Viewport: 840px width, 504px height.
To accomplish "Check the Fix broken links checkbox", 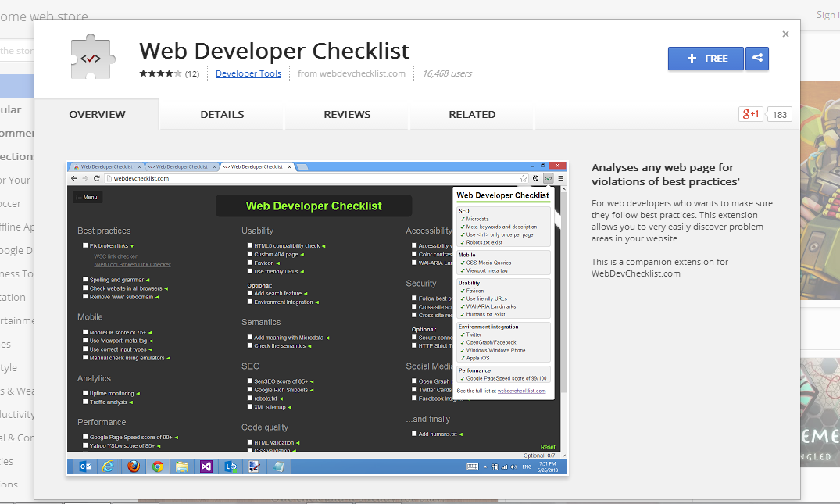I will tap(84, 245).
